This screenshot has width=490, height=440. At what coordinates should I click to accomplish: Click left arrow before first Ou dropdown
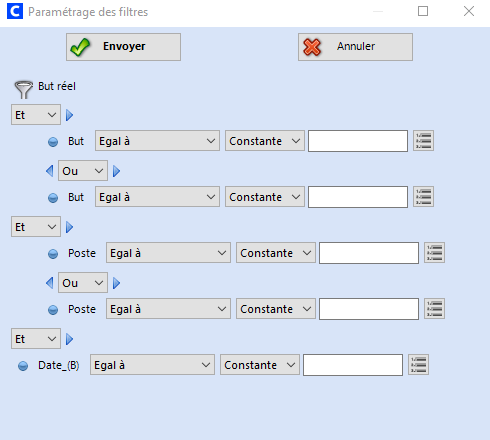(50, 171)
